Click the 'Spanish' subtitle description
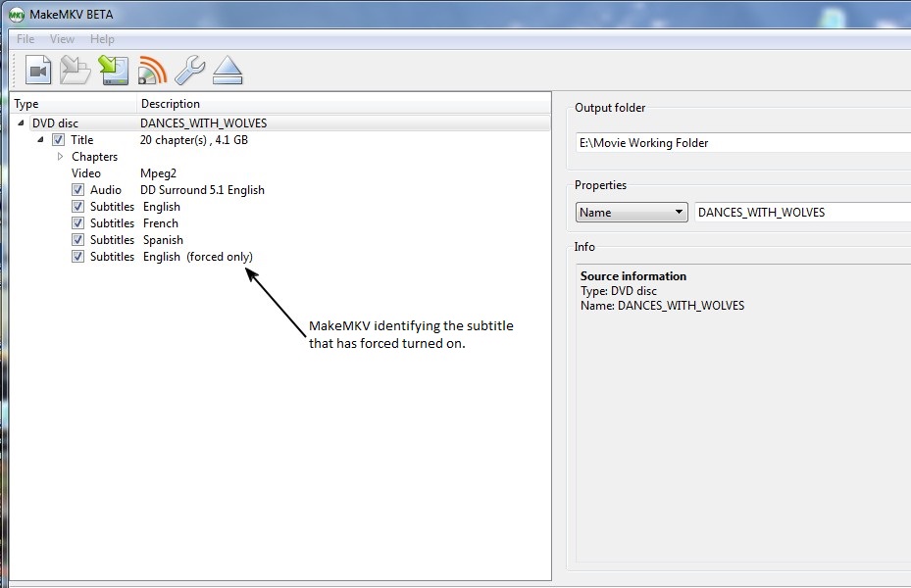Viewport: 911px width, 588px height. click(x=163, y=240)
